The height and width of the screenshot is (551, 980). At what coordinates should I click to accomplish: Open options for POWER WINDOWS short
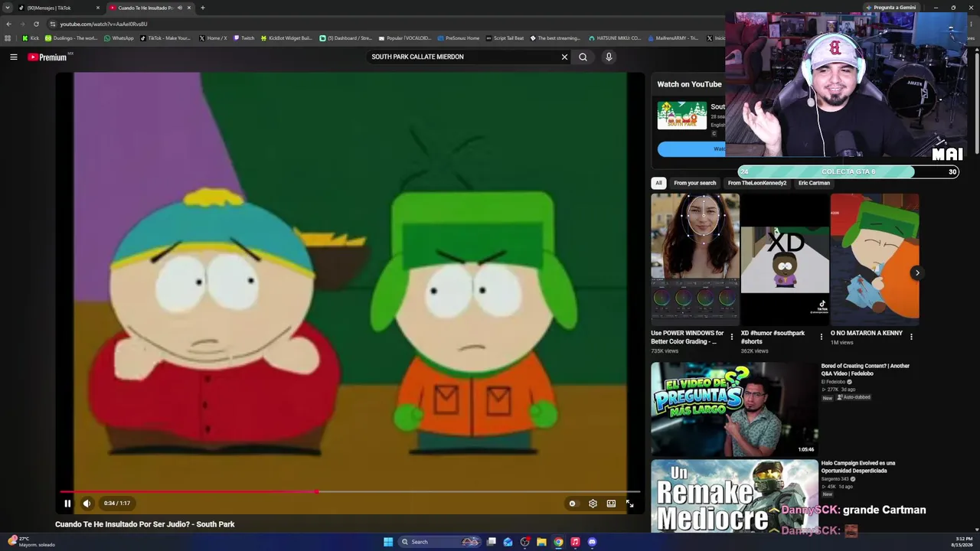point(732,337)
